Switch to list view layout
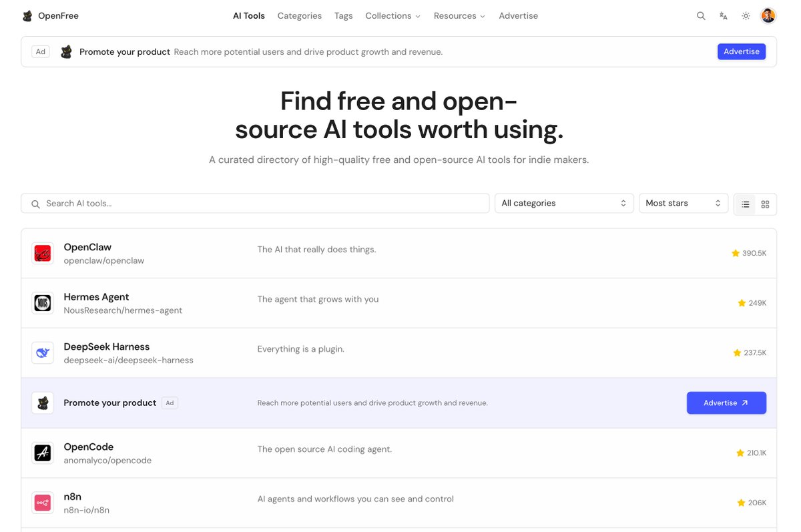This screenshot has height=532, width=801. point(746,204)
